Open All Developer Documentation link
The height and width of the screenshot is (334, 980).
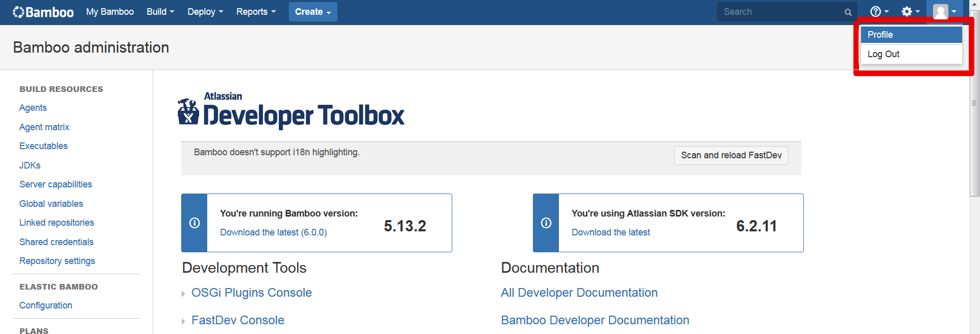tap(579, 293)
